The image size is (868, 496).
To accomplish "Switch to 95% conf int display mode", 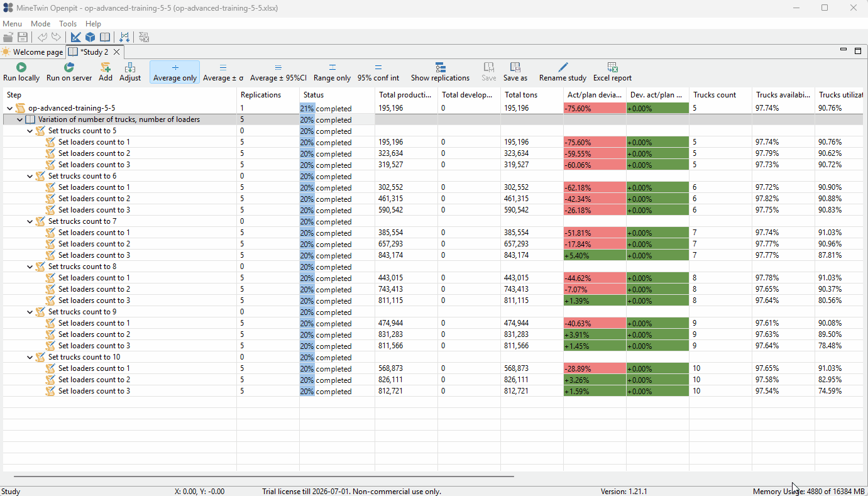I will (378, 72).
